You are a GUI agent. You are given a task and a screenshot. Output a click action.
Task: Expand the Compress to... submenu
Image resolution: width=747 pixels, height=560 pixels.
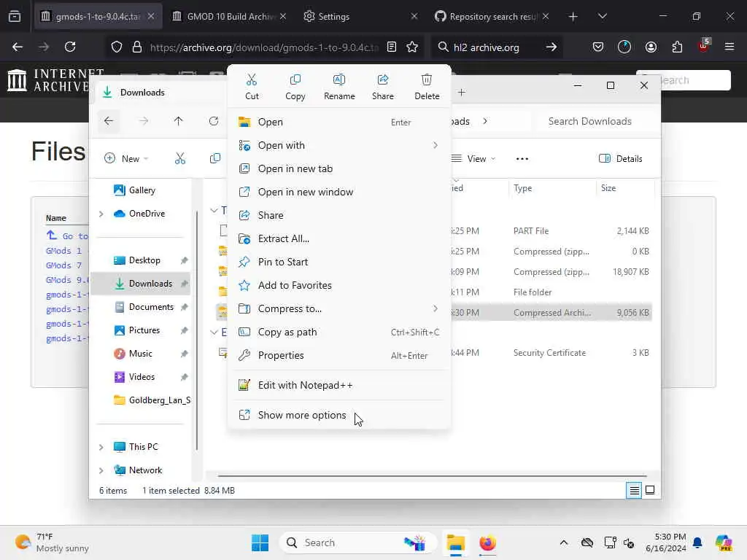pyautogui.click(x=338, y=308)
